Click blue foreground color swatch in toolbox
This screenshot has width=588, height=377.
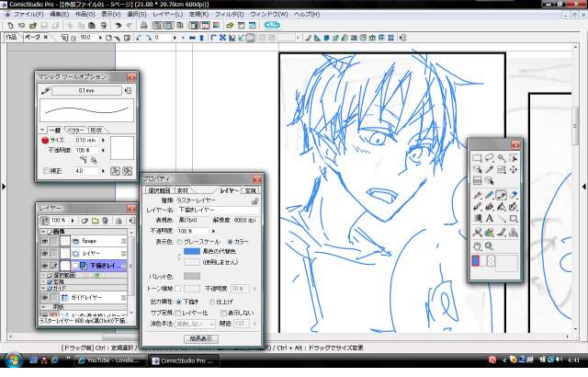click(x=475, y=261)
